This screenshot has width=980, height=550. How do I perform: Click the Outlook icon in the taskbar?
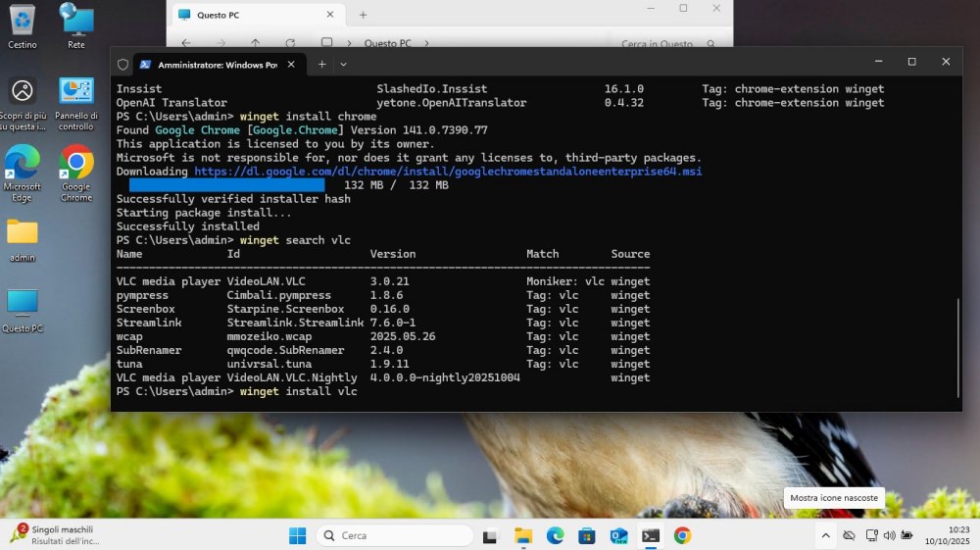click(618, 535)
